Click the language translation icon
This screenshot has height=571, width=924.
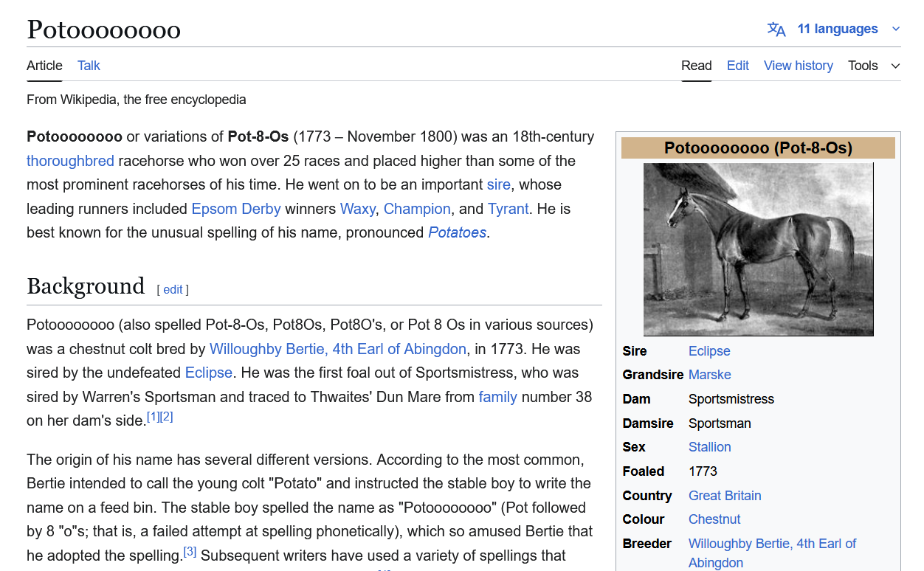[776, 29]
